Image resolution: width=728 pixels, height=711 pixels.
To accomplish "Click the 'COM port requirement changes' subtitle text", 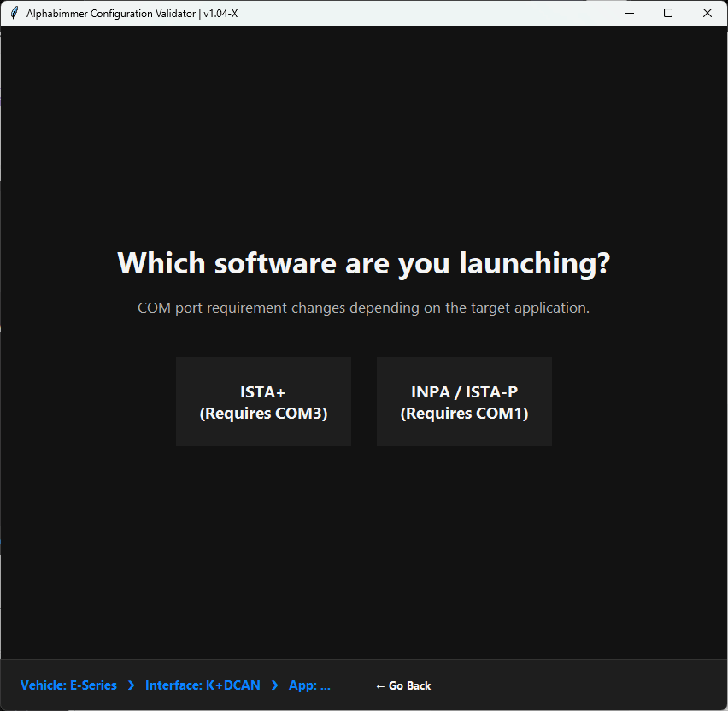I will 363,308.
